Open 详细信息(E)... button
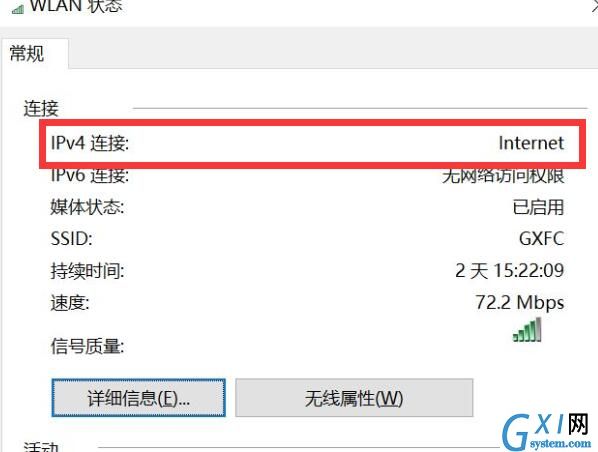598x452 pixels. pos(138,398)
